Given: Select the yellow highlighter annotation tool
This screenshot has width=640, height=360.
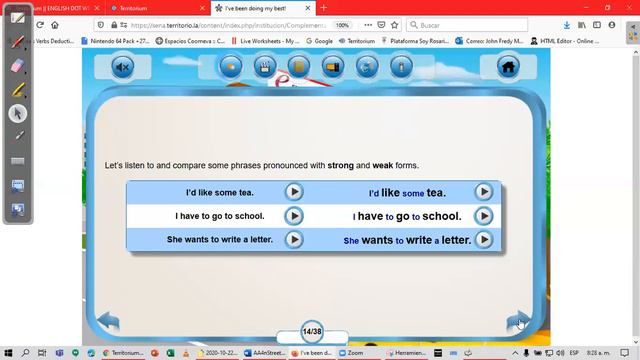Looking at the screenshot, I should coord(17,90).
